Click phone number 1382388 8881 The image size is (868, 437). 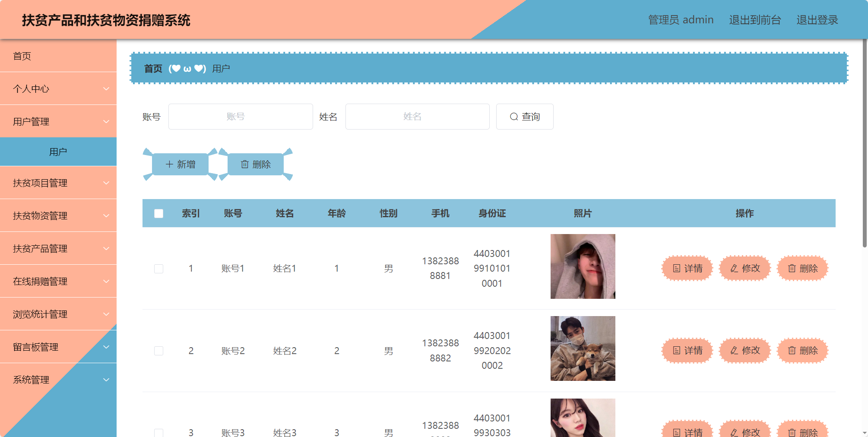(440, 268)
